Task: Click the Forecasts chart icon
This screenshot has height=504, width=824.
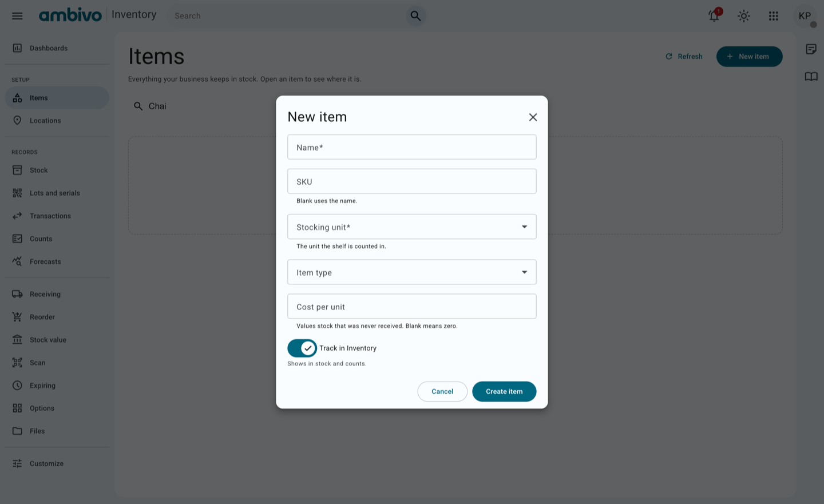Action: click(x=17, y=261)
